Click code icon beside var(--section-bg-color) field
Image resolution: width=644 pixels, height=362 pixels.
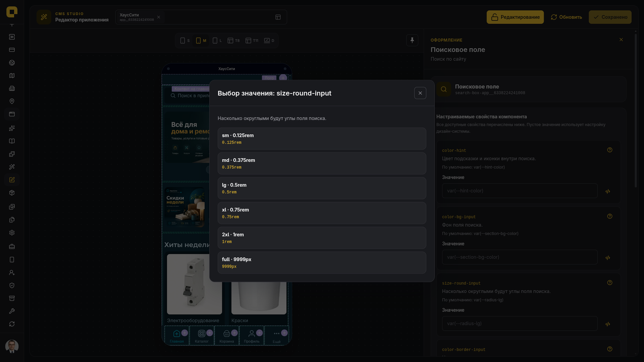[x=608, y=258]
